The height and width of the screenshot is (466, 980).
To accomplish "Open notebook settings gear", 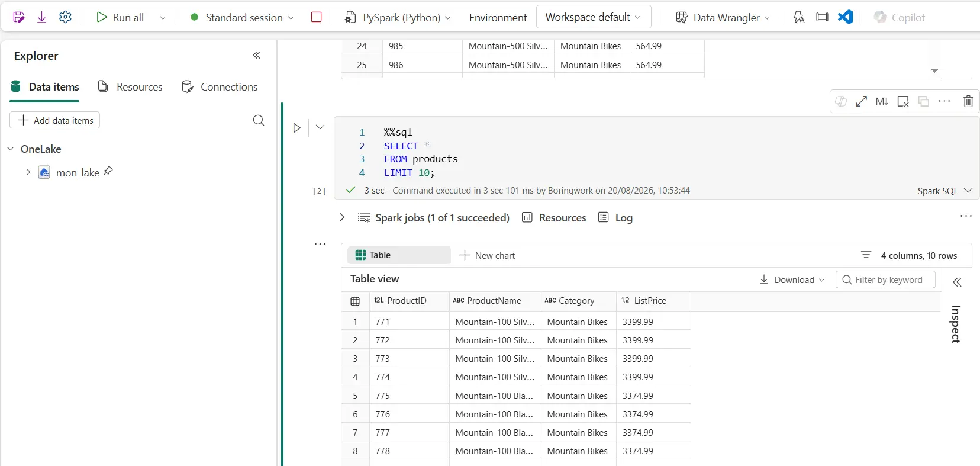I will (66, 17).
